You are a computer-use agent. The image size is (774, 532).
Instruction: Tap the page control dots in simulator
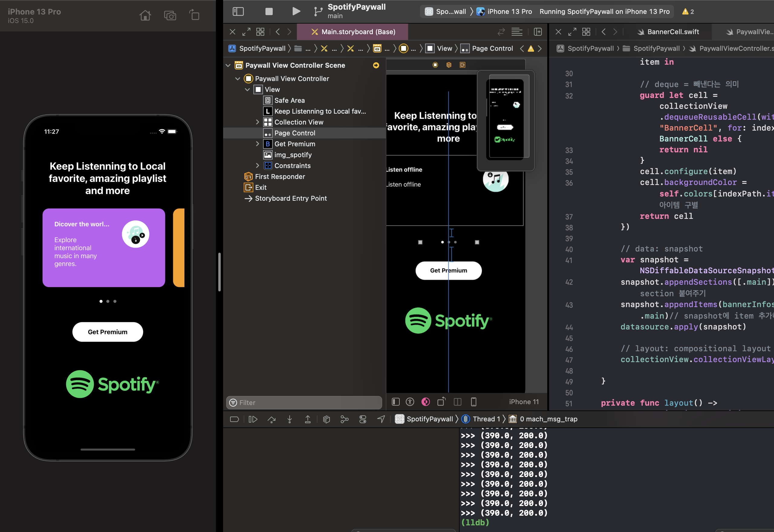108,301
